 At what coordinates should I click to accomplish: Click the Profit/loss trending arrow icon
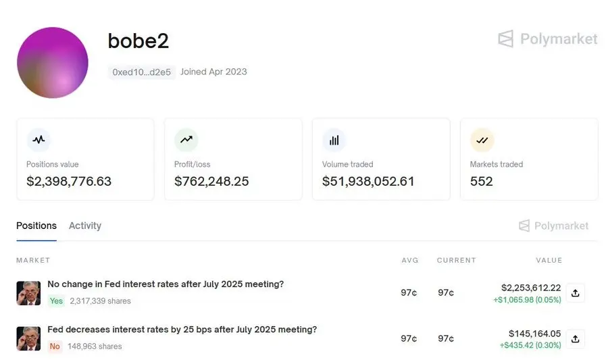click(x=186, y=140)
